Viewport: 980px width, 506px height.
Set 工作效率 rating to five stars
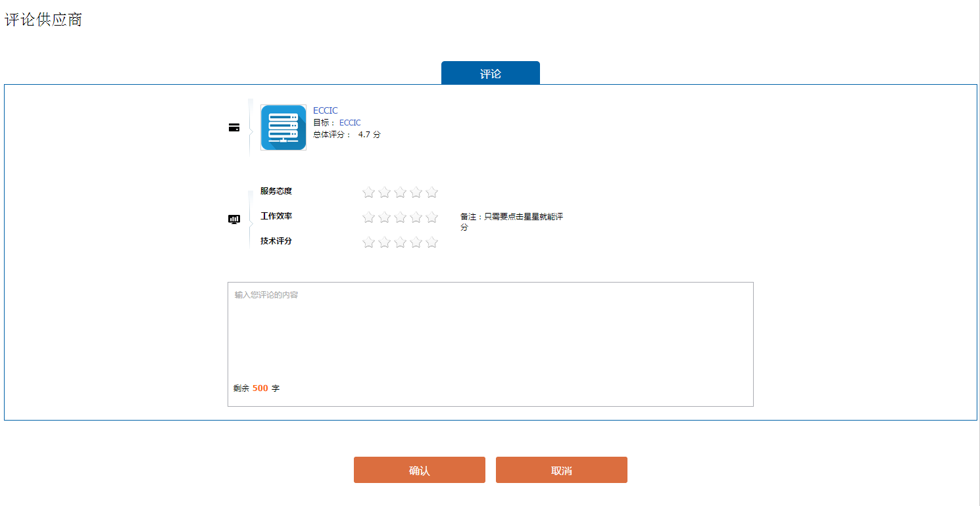[431, 218]
